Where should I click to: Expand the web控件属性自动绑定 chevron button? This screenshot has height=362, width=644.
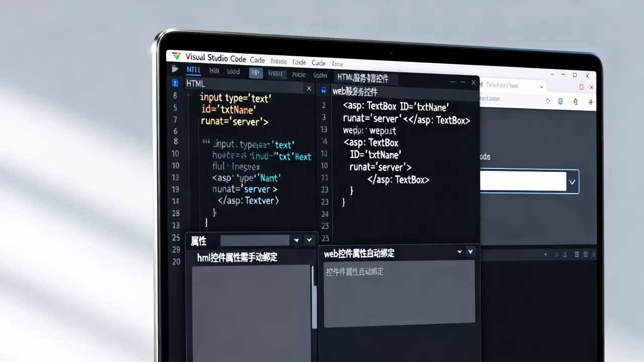click(471, 251)
